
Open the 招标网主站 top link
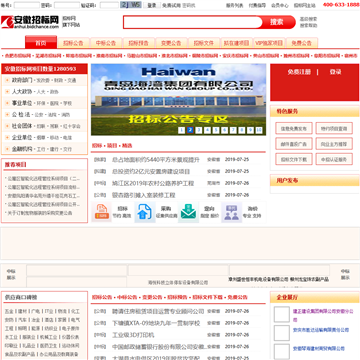[x=304, y=5]
